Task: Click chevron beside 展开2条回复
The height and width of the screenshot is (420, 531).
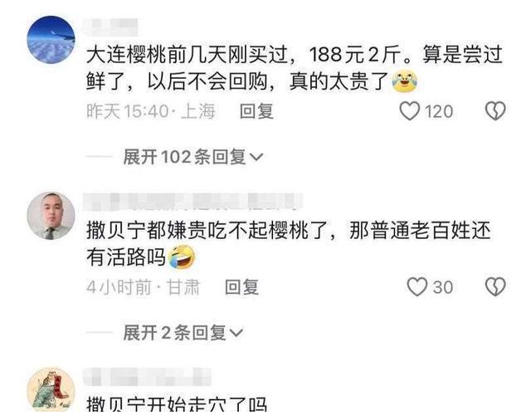Action: [x=236, y=333]
